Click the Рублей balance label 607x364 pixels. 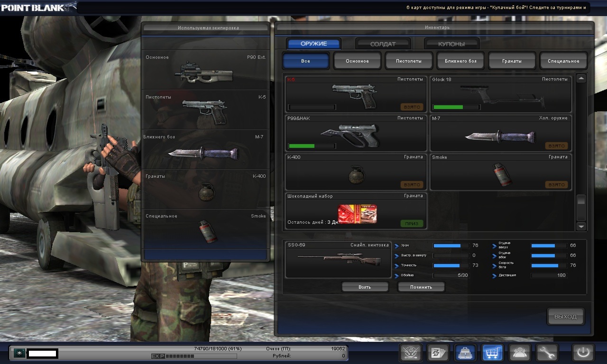click(x=282, y=355)
